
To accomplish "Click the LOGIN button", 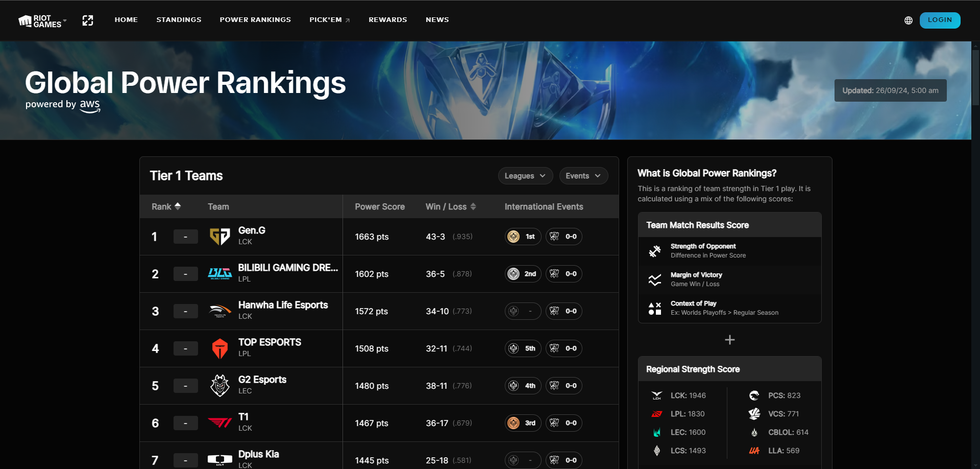I will coord(940,20).
